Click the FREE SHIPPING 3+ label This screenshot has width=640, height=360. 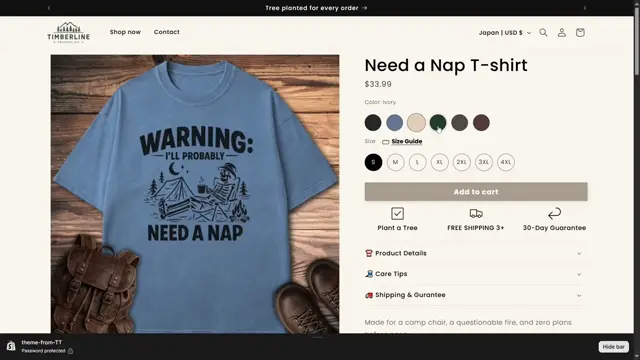click(x=476, y=228)
